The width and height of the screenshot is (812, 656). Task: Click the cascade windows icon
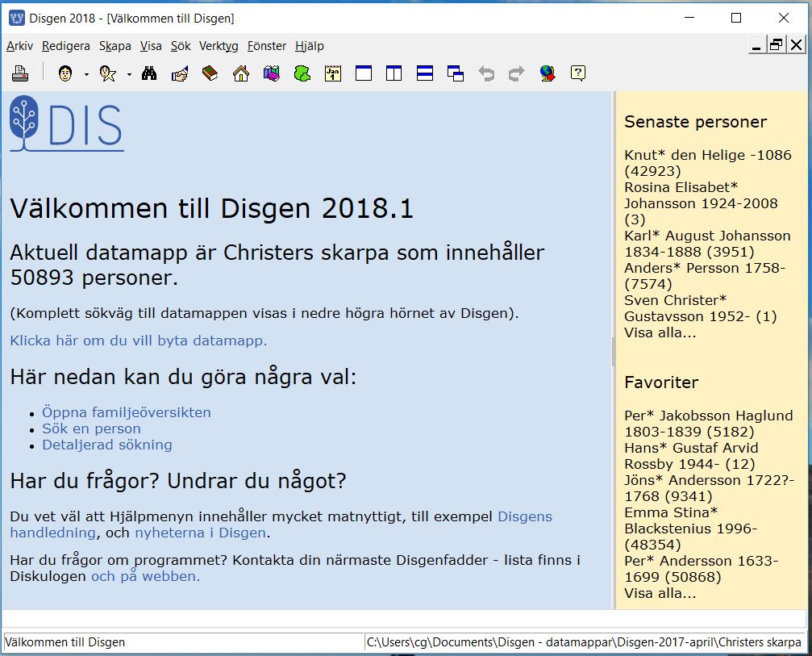(456, 73)
